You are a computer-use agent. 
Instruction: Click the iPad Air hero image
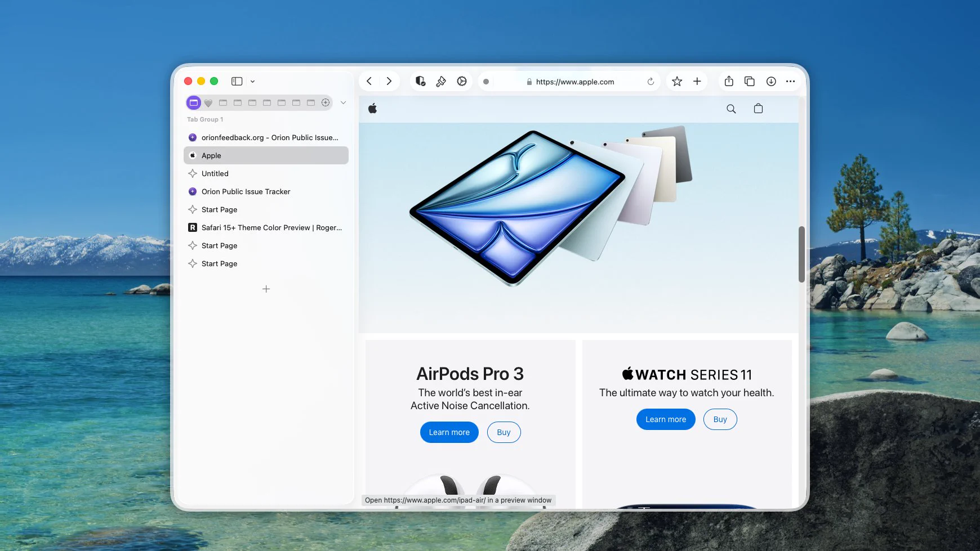point(551,206)
